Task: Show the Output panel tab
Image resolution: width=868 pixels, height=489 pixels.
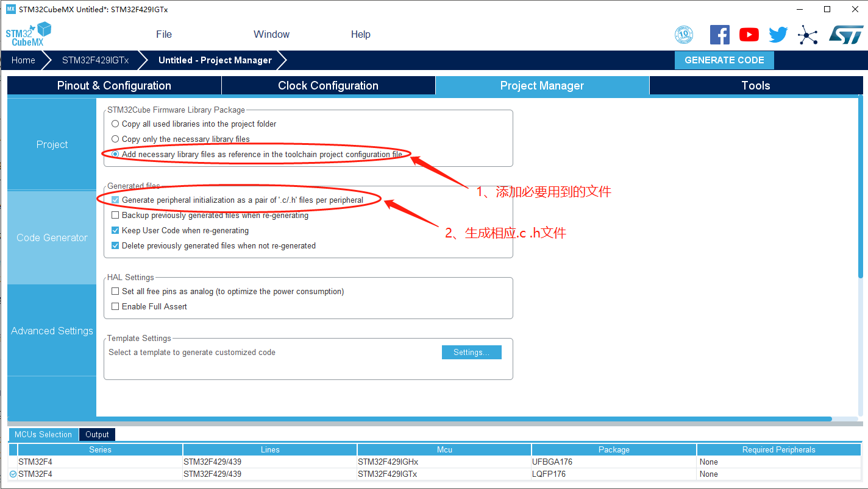Action: pyautogui.click(x=97, y=434)
